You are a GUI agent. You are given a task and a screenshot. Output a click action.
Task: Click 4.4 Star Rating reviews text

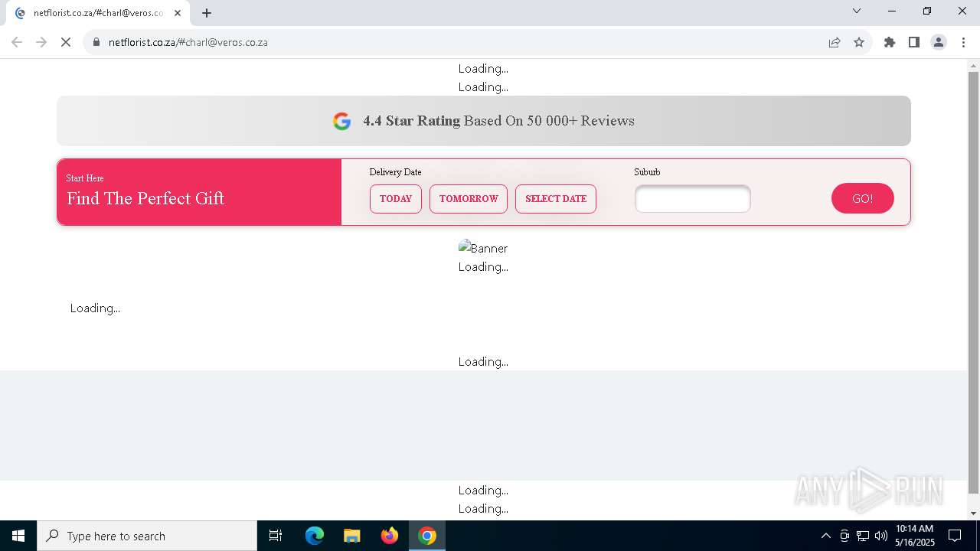pyautogui.click(x=498, y=121)
